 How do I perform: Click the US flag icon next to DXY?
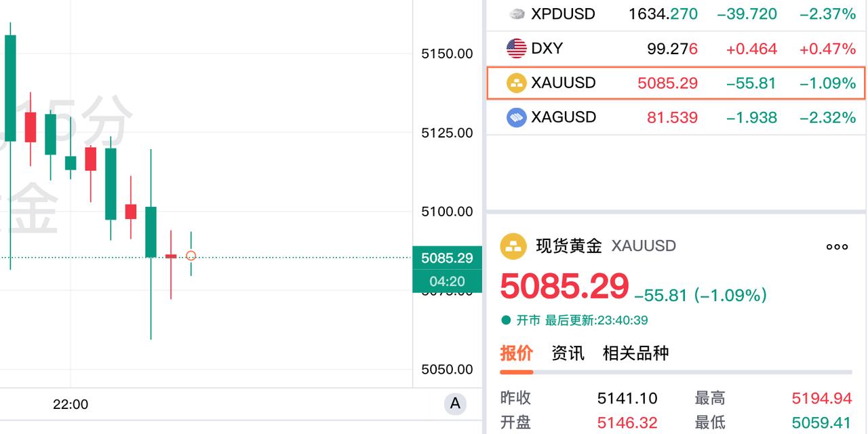pos(517,48)
